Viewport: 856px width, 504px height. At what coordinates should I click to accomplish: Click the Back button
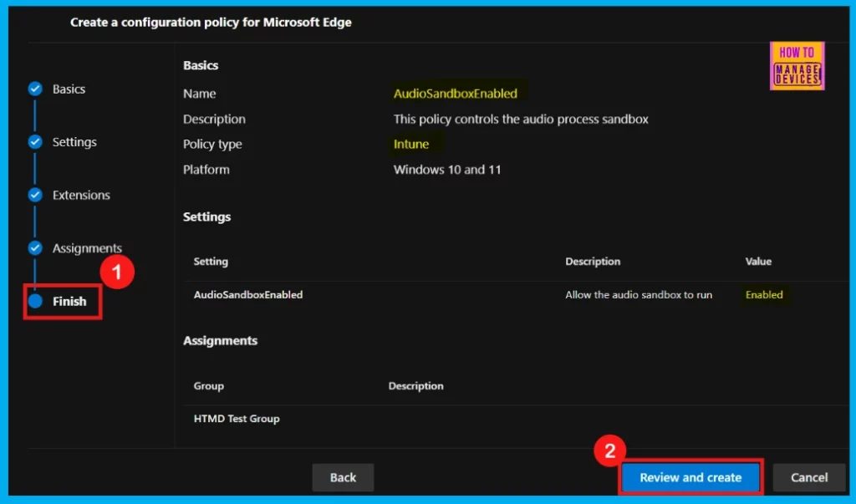point(343,477)
